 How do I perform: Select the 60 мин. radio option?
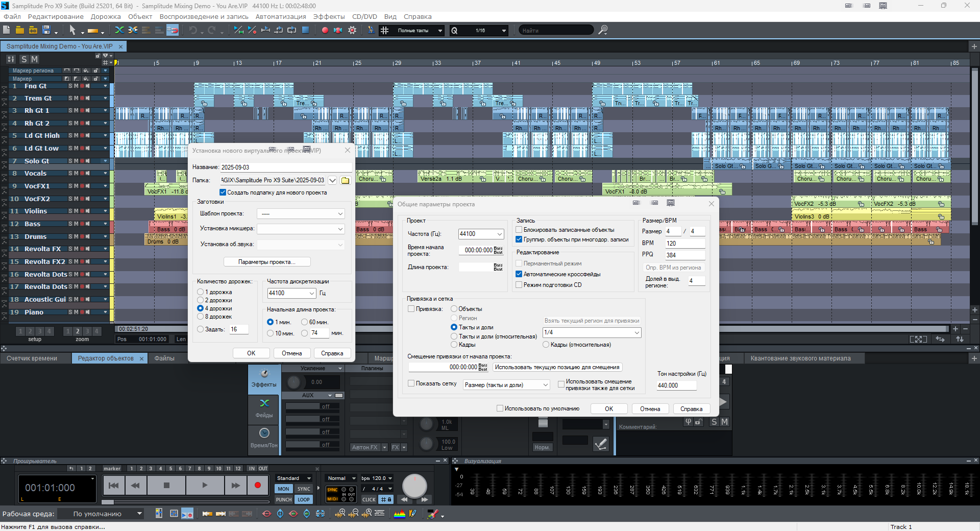304,322
